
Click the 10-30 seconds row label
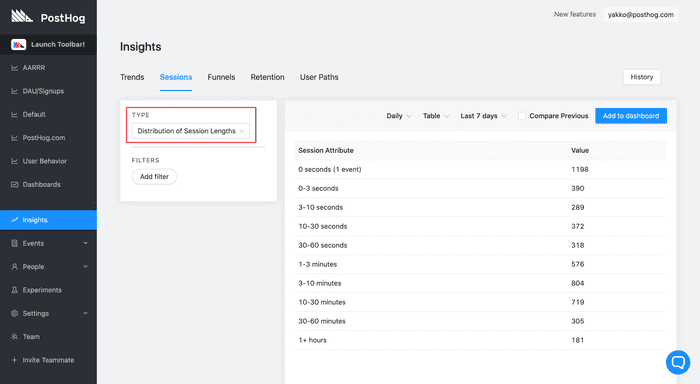click(323, 226)
